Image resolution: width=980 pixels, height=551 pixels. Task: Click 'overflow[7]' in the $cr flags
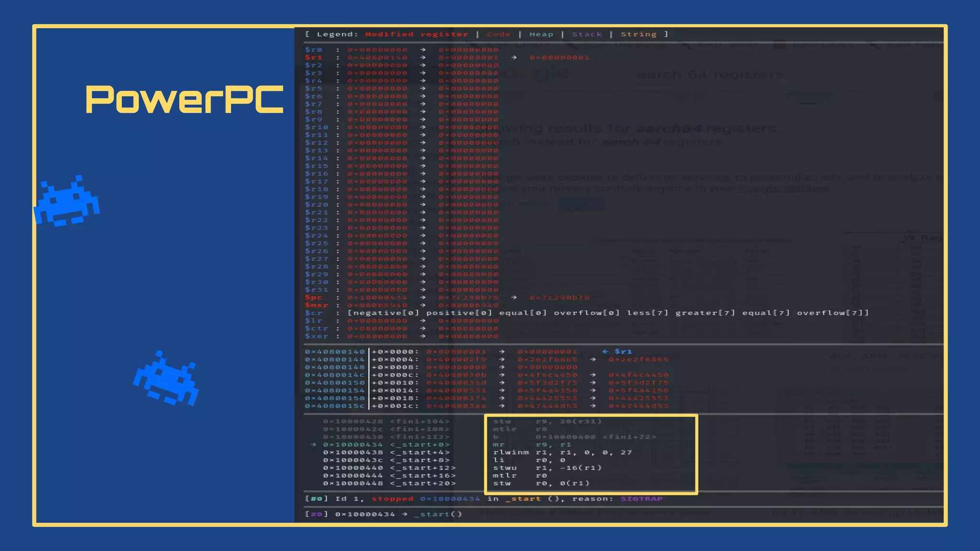click(830, 313)
